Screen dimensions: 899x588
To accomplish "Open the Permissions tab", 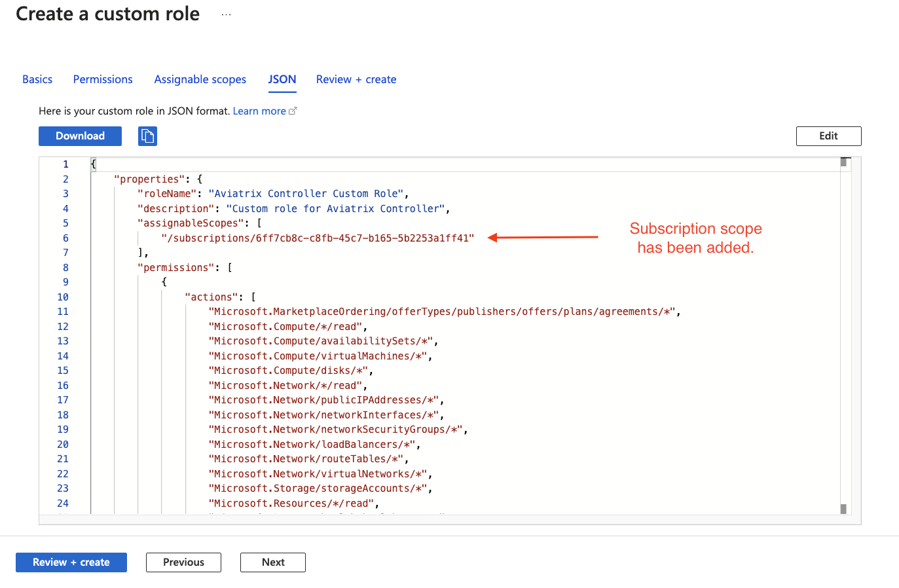I will 103,79.
